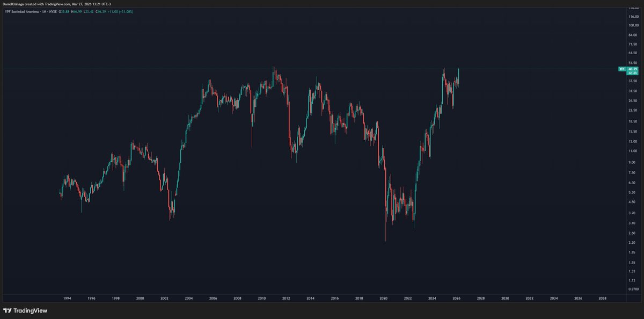This screenshot has width=644, height=319.
Task: Click the 37.50 price axis label
Action: (632, 81)
